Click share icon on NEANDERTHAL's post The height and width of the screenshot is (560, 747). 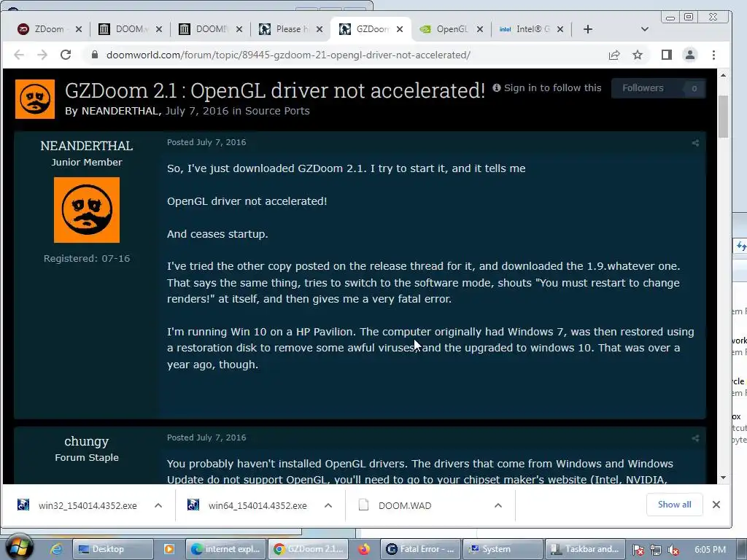coord(695,143)
